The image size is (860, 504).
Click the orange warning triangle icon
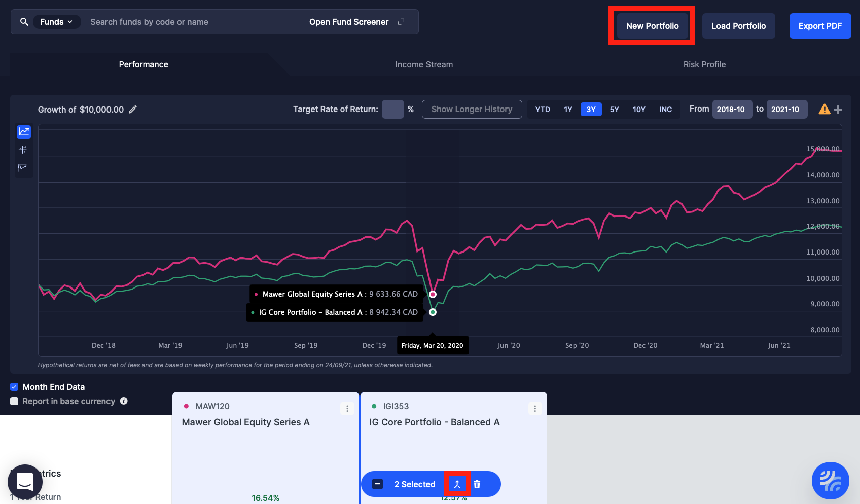point(824,109)
